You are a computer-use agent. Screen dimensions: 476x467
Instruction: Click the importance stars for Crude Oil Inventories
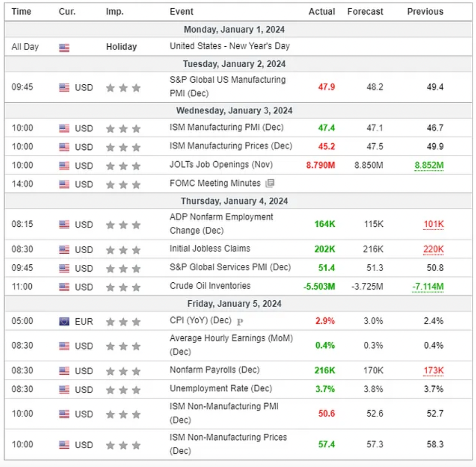point(123,287)
